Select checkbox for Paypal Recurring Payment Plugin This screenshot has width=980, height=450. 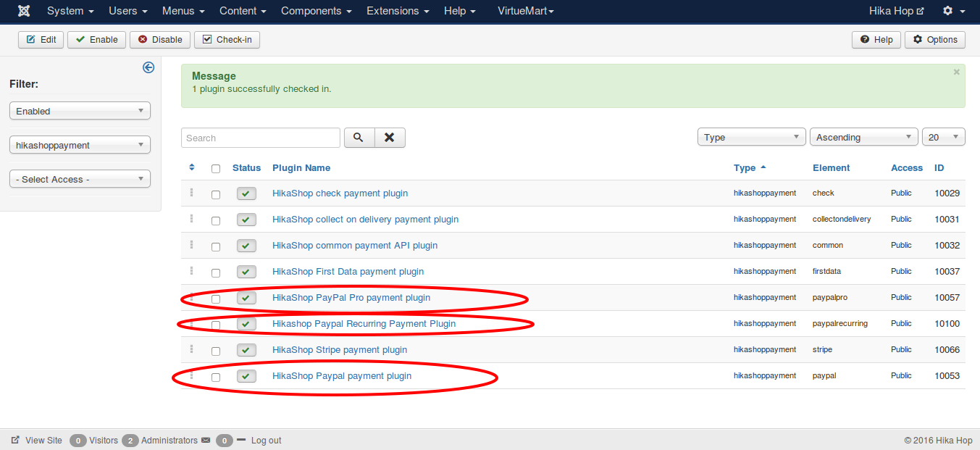pos(216,325)
